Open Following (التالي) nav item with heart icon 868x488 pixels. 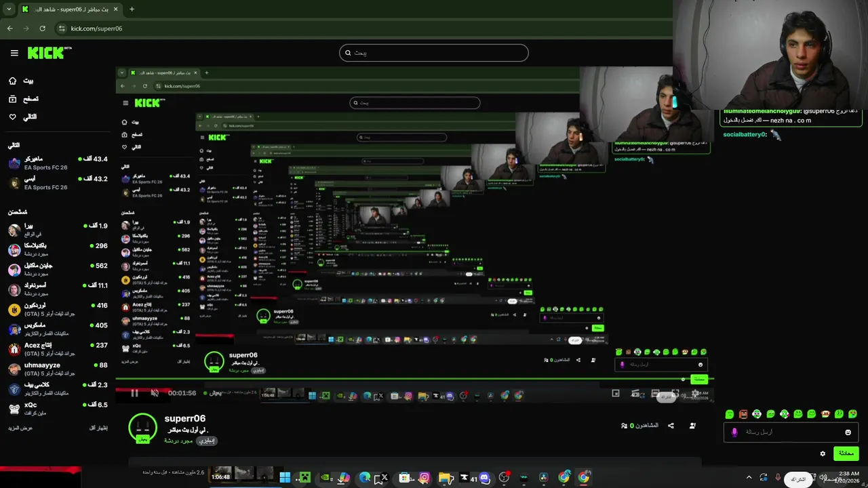pyautogui.click(x=22, y=117)
